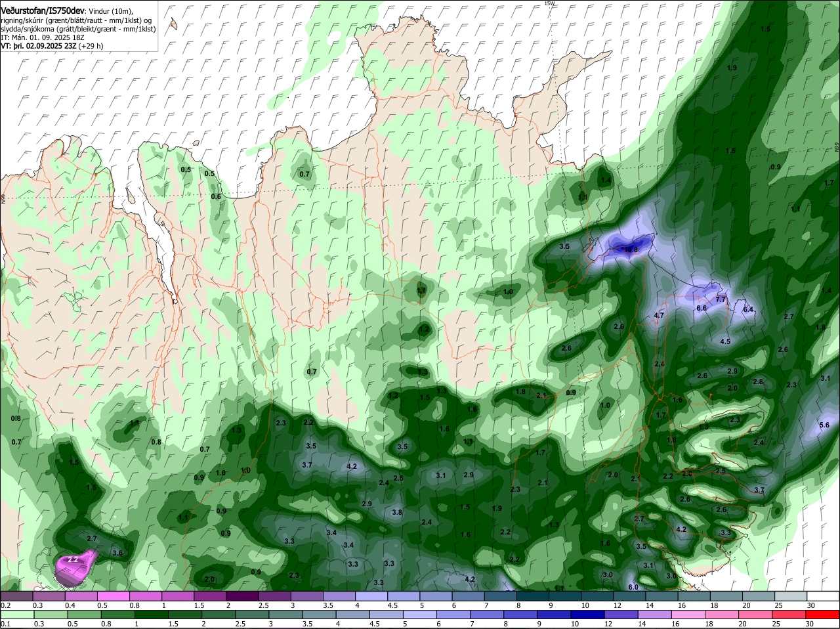Screen dimensions: 840x629
Task: Click the 15W longitude label at top
Action: (x=549, y=3)
